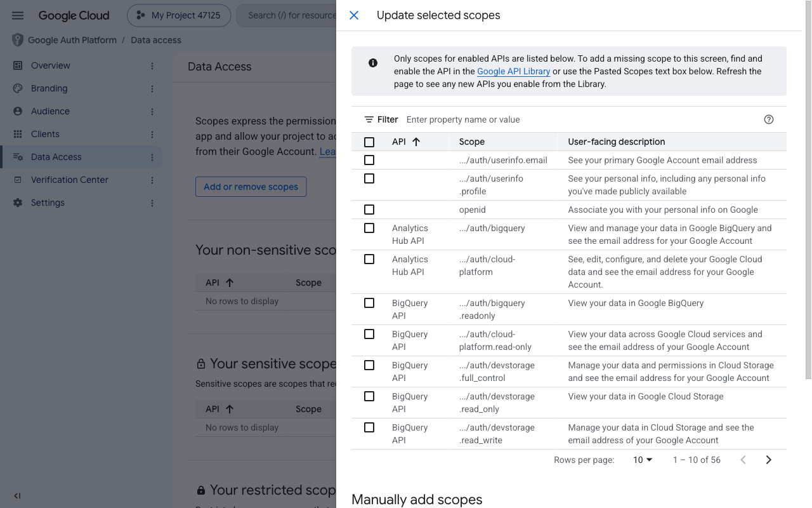Viewport: 812px width, 508px height.
Task: Open more options for Overview
Action: coord(152,65)
